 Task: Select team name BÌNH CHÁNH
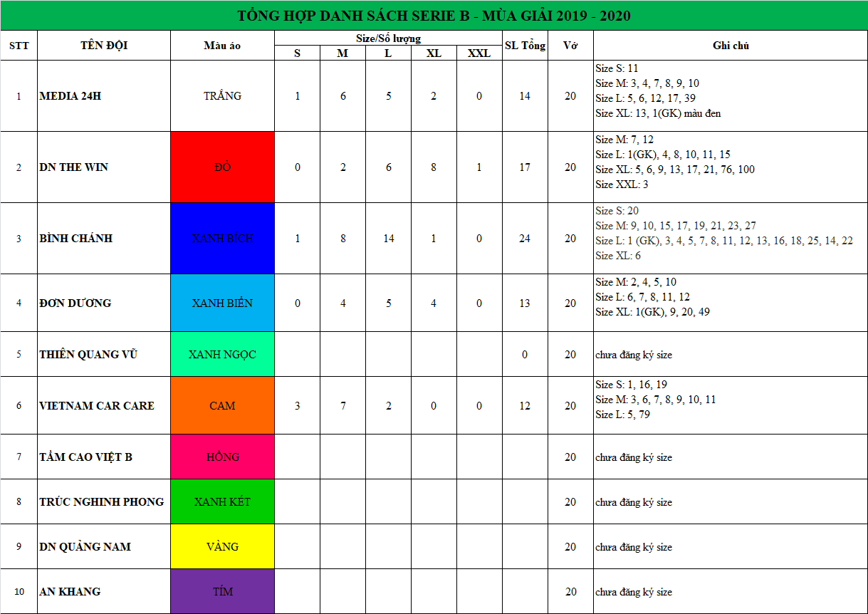(x=76, y=239)
